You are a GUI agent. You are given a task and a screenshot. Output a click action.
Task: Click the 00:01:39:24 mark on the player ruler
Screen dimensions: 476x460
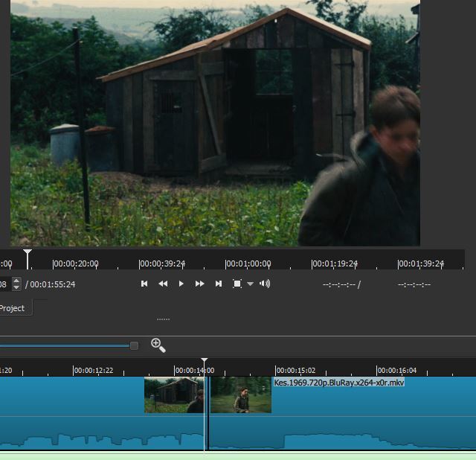tap(420, 263)
